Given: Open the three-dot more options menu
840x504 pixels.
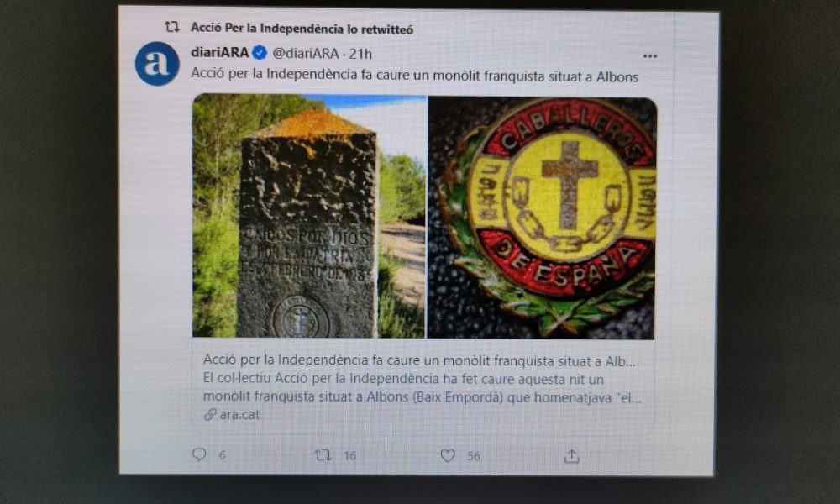Looking at the screenshot, I should pos(650,55).
